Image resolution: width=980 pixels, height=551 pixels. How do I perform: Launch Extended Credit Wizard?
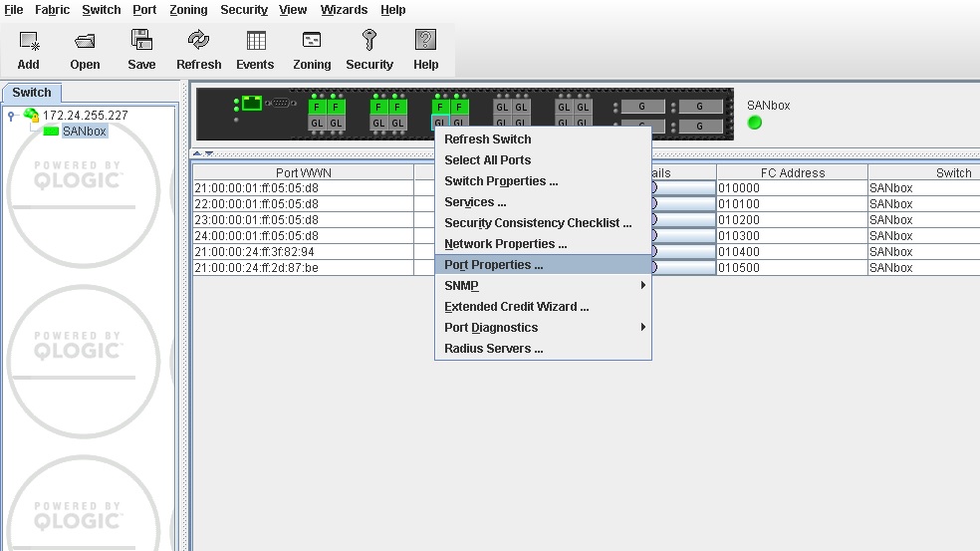(x=543, y=307)
